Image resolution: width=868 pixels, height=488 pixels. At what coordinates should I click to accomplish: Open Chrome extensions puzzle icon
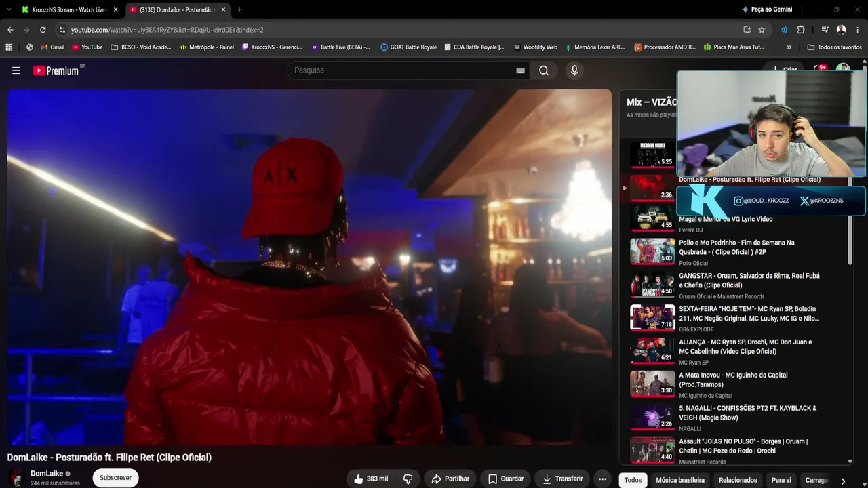[801, 30]
